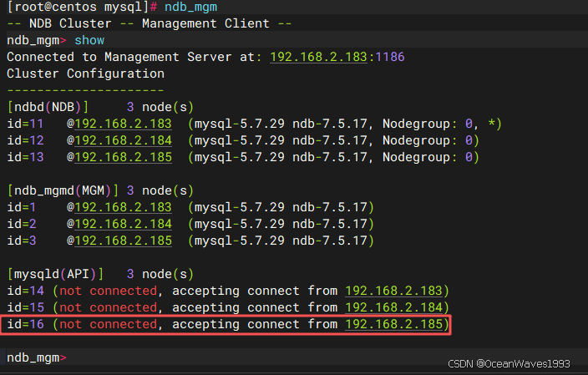588x375 pixels.
Task: Click 'Nodegroup: 0, *' in the id=11 row
Action: point(438,124)
